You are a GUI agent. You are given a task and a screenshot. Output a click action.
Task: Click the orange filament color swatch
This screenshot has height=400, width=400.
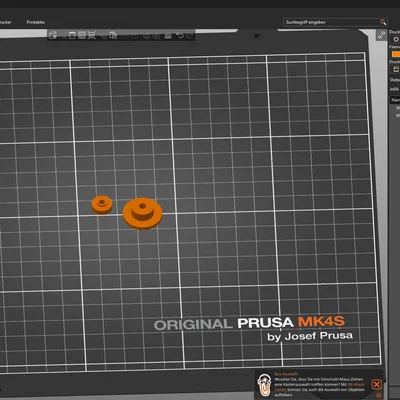(396, 54)
